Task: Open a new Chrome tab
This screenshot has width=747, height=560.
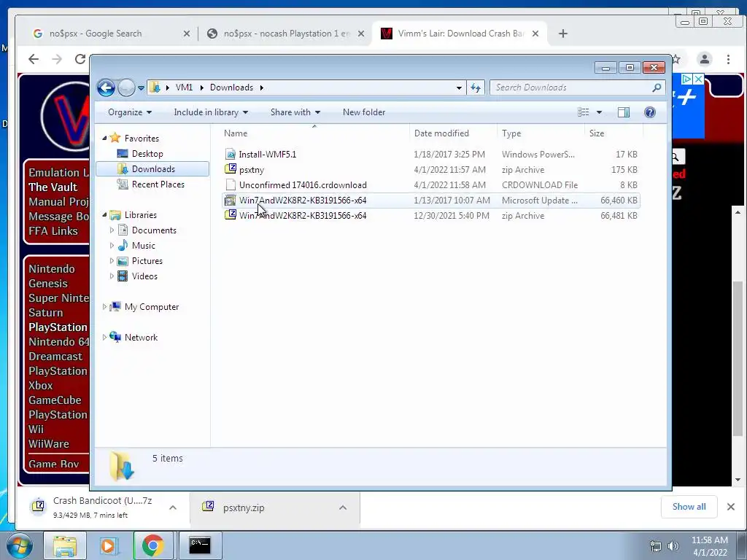Action: click(563, 34)
